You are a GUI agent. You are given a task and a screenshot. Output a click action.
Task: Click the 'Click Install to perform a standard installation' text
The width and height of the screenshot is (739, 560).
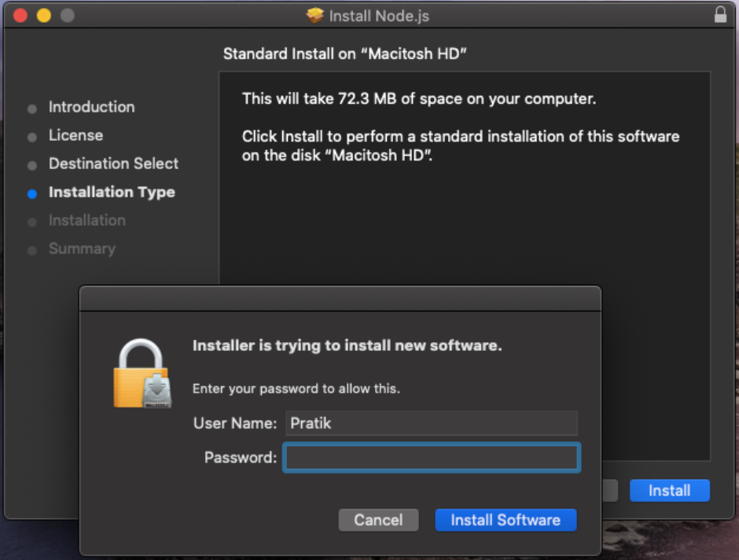461,146
